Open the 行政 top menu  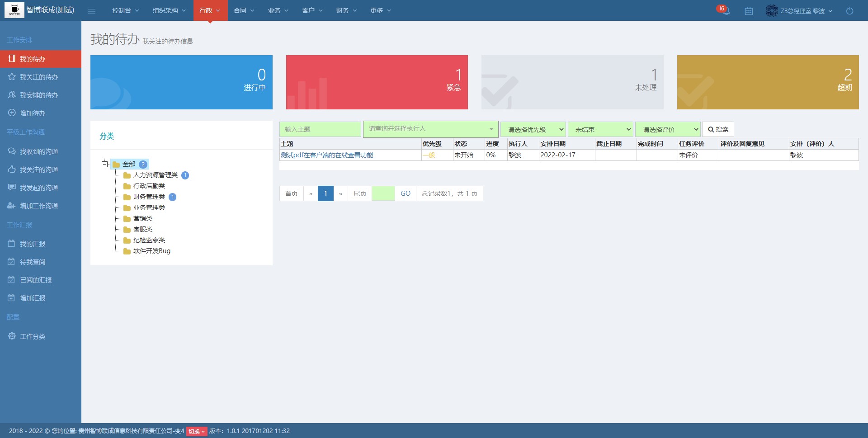coord(210,10)
